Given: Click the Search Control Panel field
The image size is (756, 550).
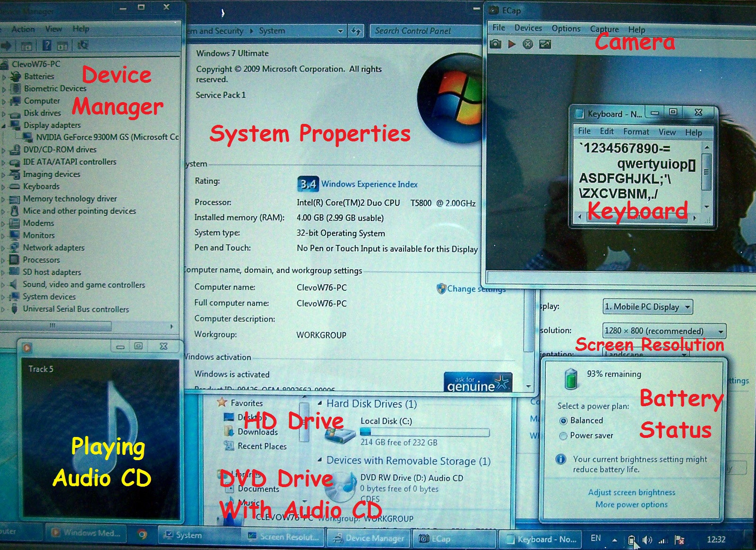Looking at the screenshot, I should (x=425, y=31).
